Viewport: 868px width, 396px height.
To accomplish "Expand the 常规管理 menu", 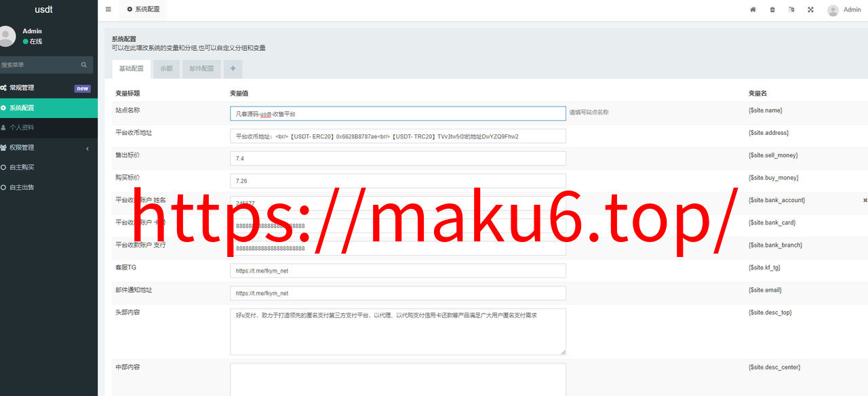I will click(49, 88).
